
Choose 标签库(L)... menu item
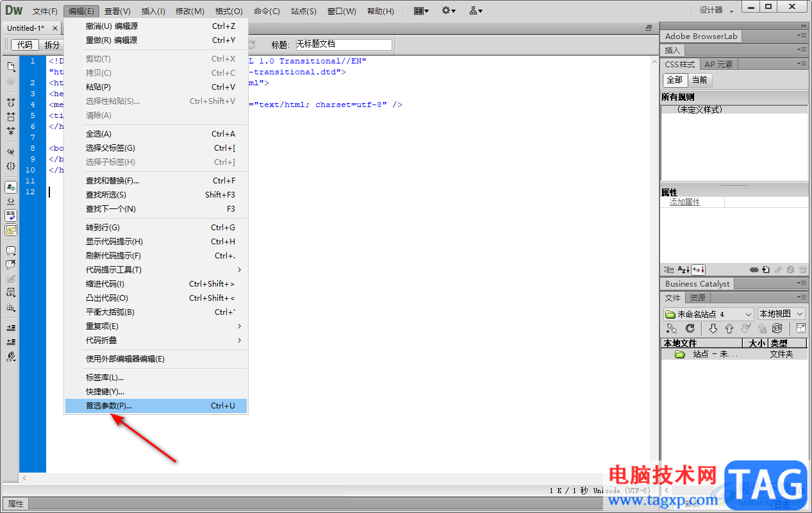click(156, 378)
